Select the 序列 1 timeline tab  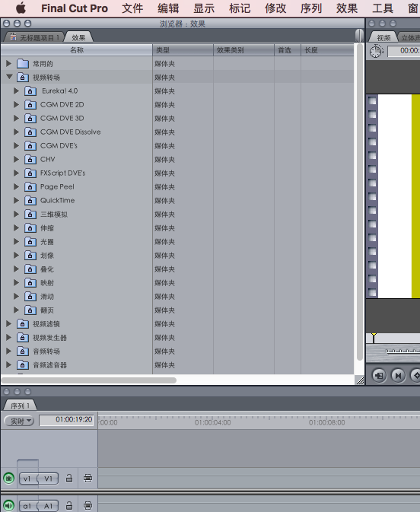tap(21, 405)
